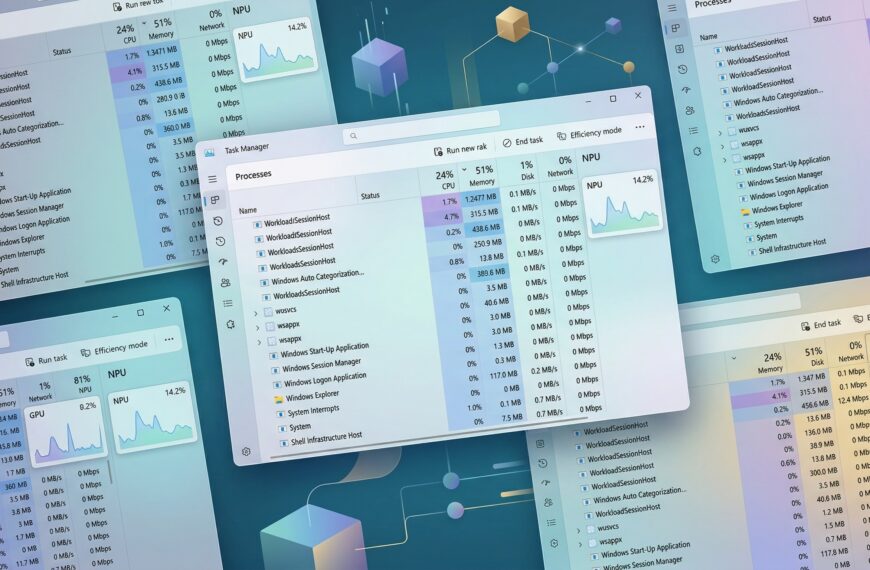Click the Task Manager title bar app icon

(x=210, y=152)
